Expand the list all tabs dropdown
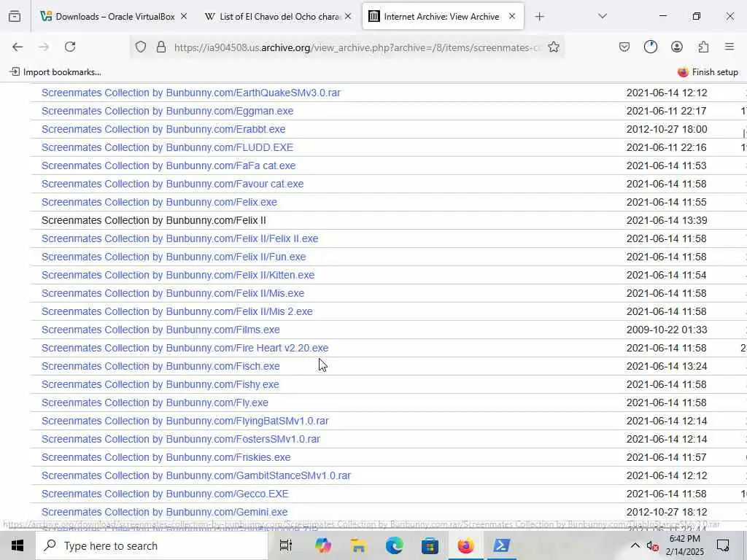 (x=603, y=16)
